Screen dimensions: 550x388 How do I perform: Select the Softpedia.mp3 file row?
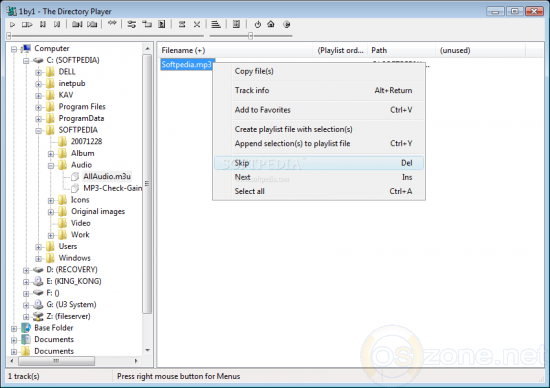[187, 65]
